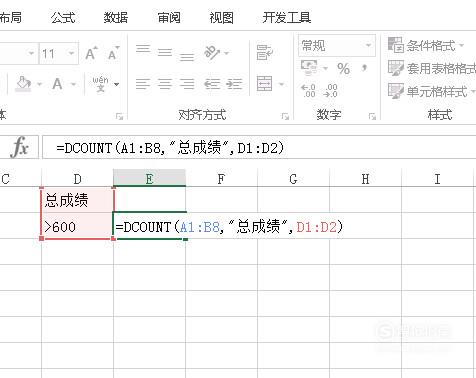Open the 公式 ribbon tab
Screen dimensions: 476x378
click(63, 17)
